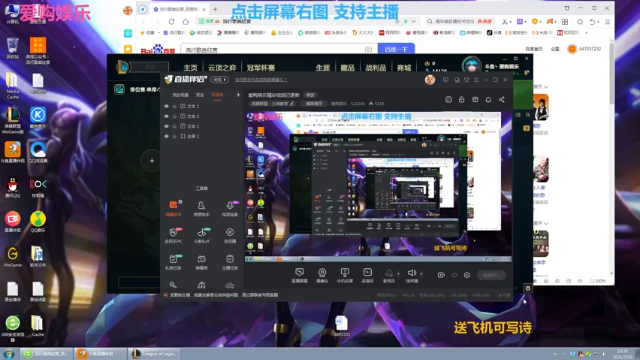Screen dimensions: 640x360
Task: Mute the microphone in stream toolbar
Action: pyautogui.click(x=389, y=276)
